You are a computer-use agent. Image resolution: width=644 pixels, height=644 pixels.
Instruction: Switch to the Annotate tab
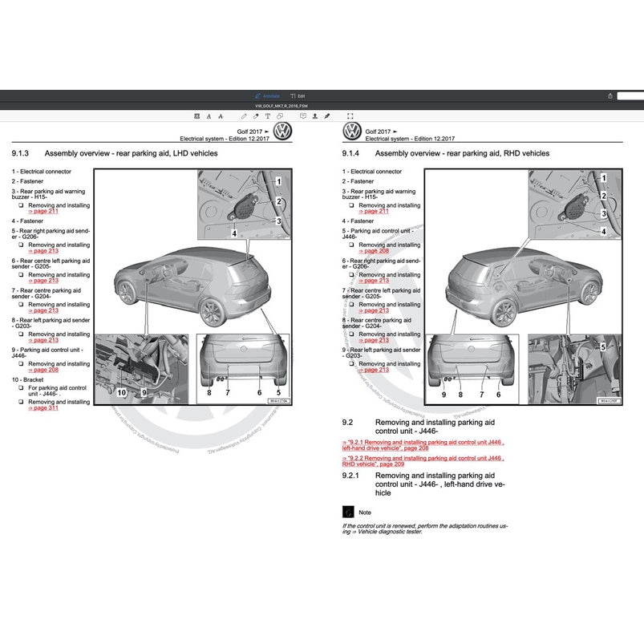click(x=267, y=95)
